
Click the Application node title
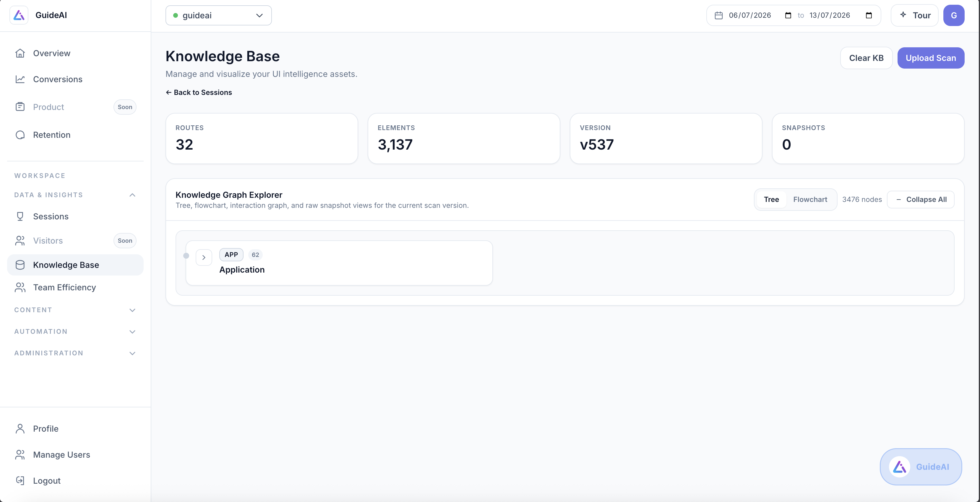point(242,269)
